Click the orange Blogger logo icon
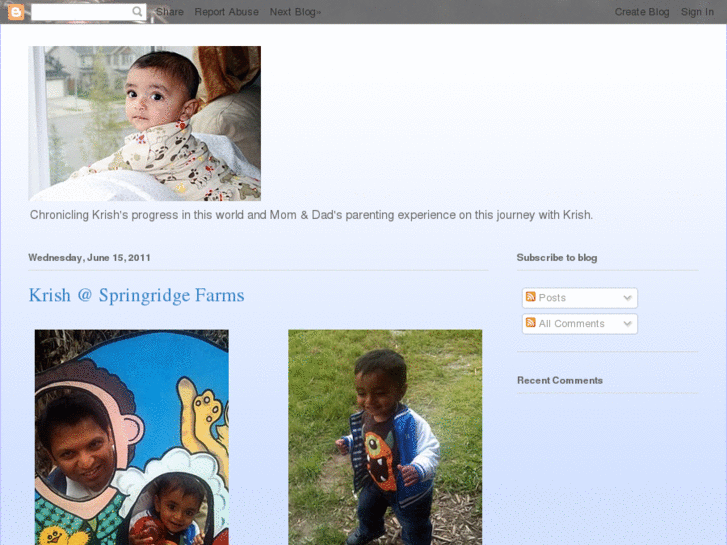 click(16, 12)
